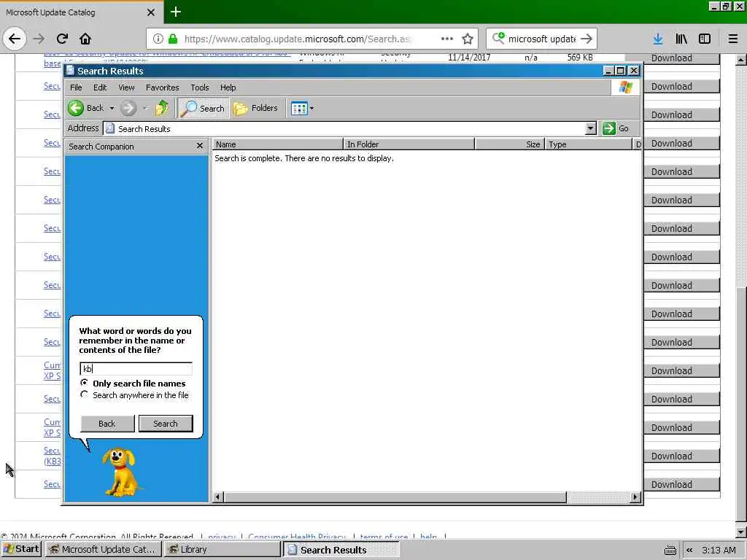
Task: Click the Back button in companion
Action: [x=107, y=424]
